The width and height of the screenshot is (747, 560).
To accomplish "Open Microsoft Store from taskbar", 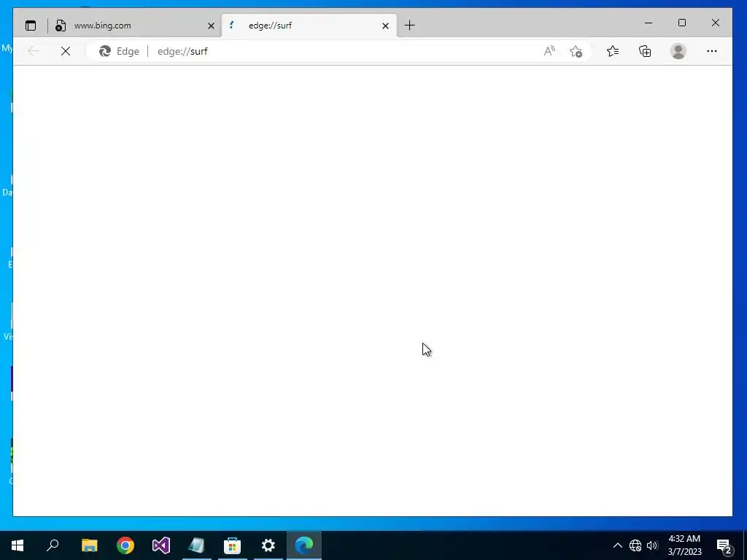I will (233, 545).
